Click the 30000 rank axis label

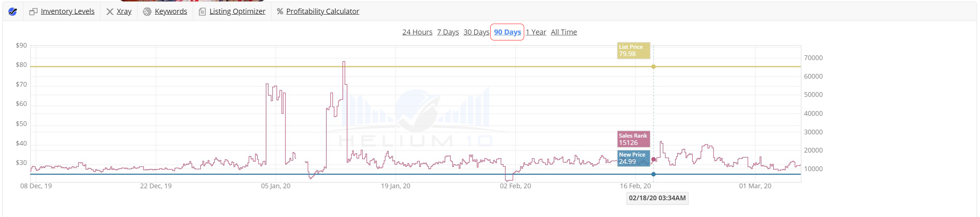[814, 132]
